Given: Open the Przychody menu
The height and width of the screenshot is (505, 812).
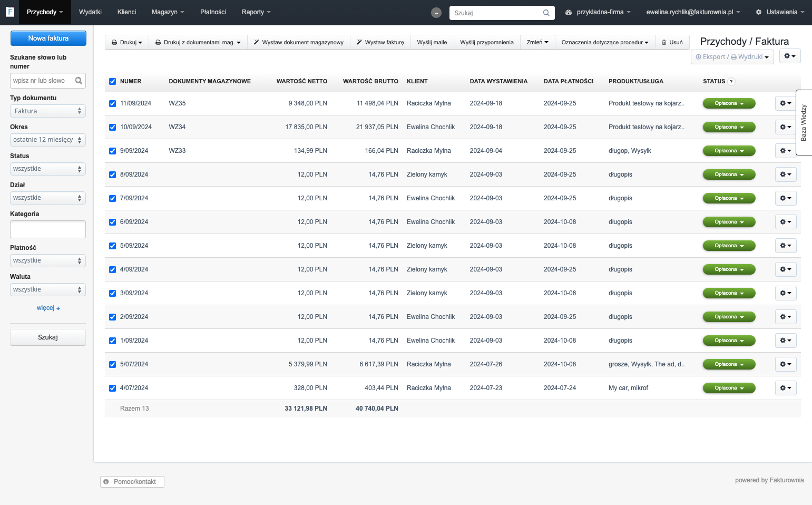Looking at the screenshot, I should [x=45, y=12].
